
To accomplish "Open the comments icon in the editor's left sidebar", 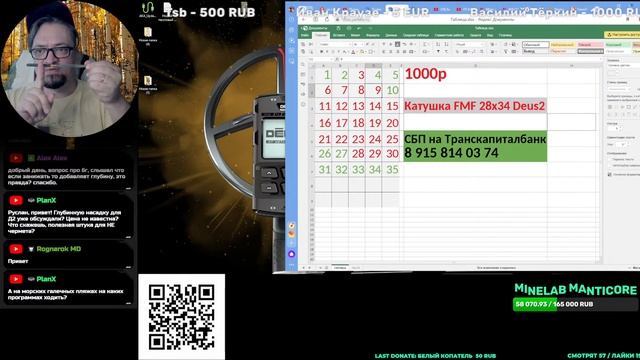I will pos(303,74).
